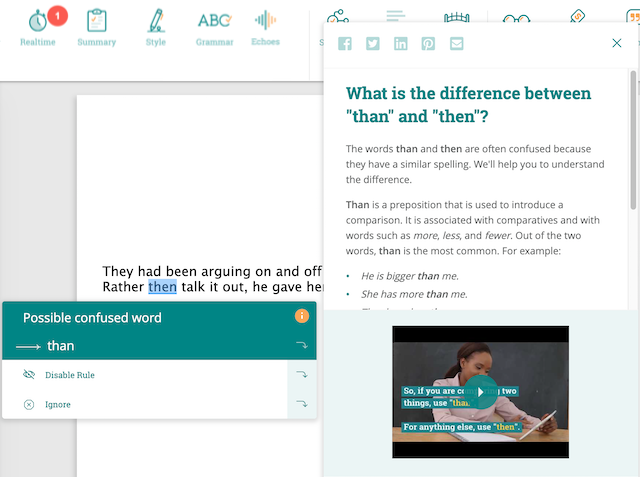Close the than/then help panel
Viewport: 640px width, 477px height.
pos(617,43)
